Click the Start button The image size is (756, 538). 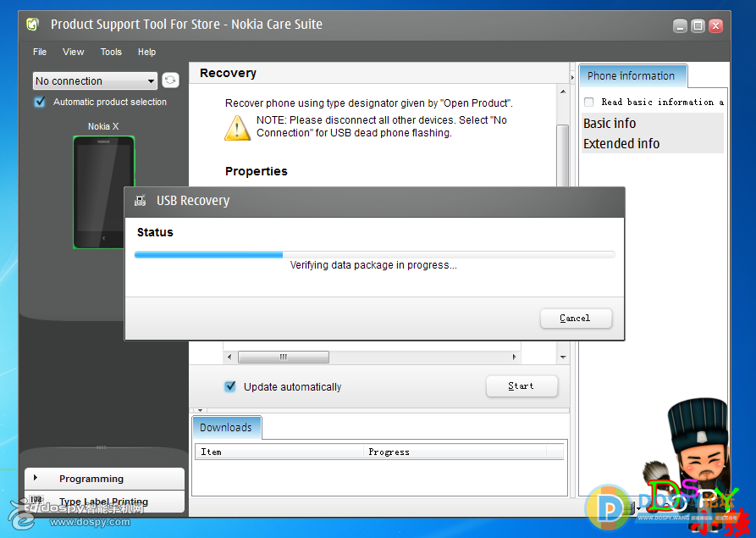point(521,386)
